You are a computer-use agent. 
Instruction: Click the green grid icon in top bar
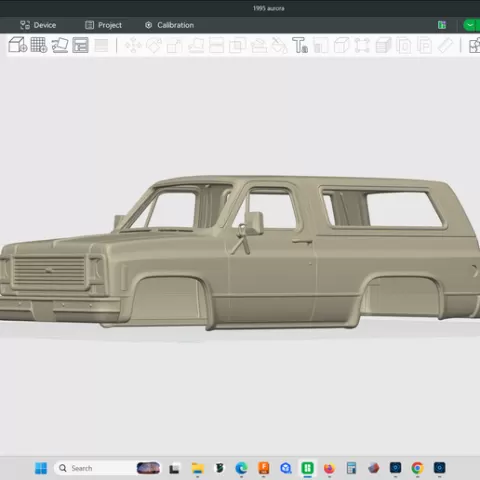point(442,25)
